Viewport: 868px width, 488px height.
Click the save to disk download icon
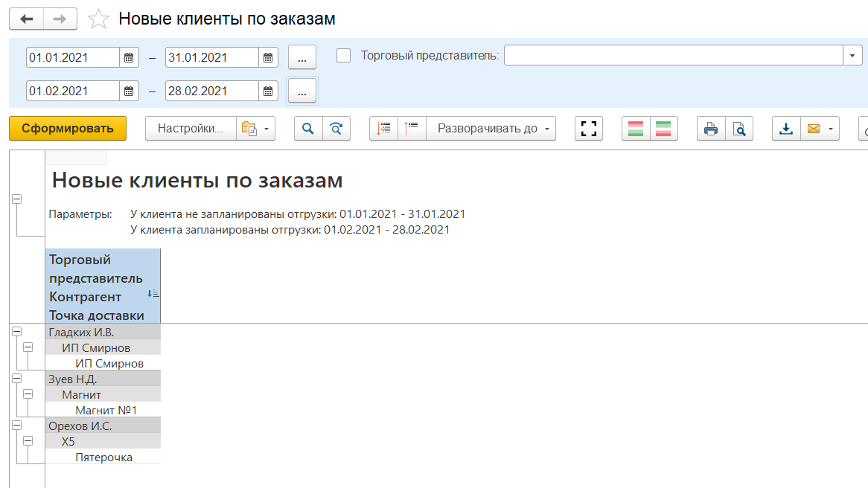tap(786, 129)
